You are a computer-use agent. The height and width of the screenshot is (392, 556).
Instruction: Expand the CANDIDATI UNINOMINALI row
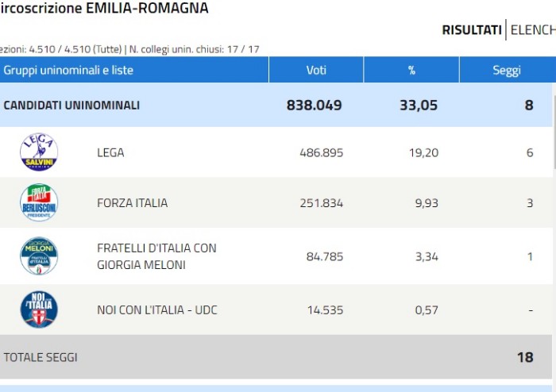tap(71, 105)
